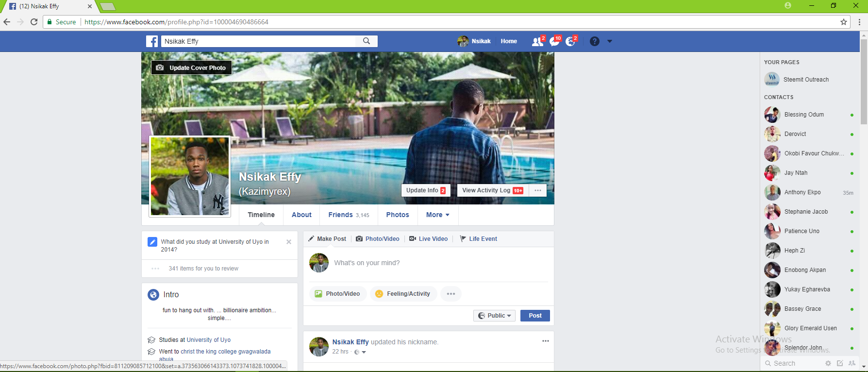Open christ the king college link
This screenshot has height=372, width=868.
226,352
